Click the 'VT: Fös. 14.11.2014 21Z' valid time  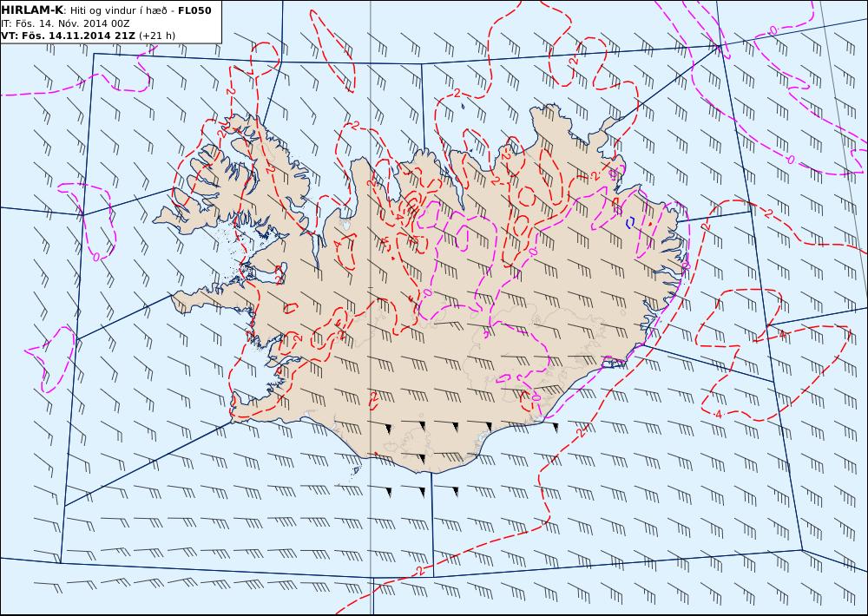68,36
